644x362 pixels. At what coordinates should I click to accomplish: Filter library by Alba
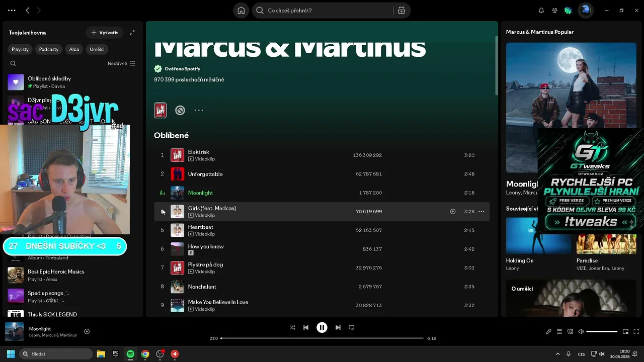pos(74,49)
